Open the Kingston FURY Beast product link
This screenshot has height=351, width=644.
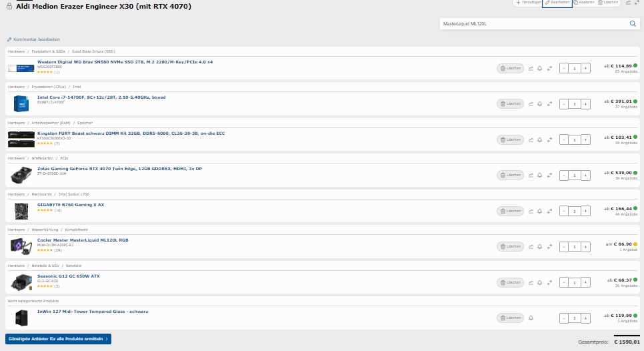[x=131, y=133]
